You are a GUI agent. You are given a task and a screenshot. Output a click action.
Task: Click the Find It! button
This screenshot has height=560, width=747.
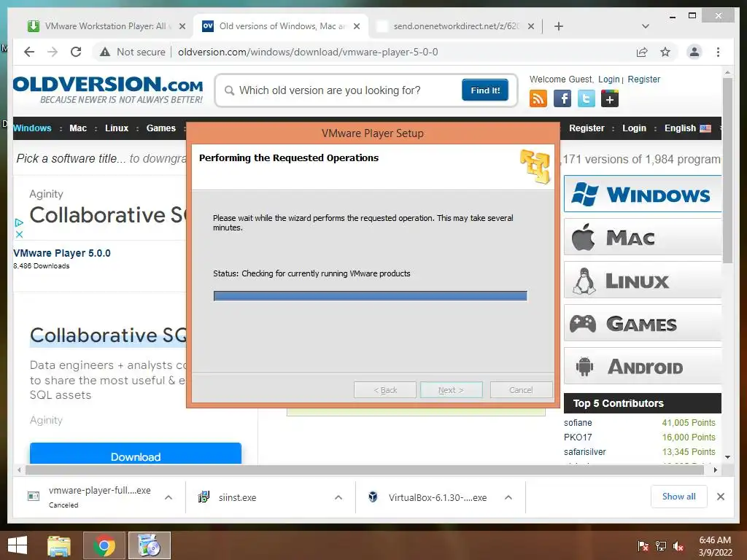tap(485, 90)
